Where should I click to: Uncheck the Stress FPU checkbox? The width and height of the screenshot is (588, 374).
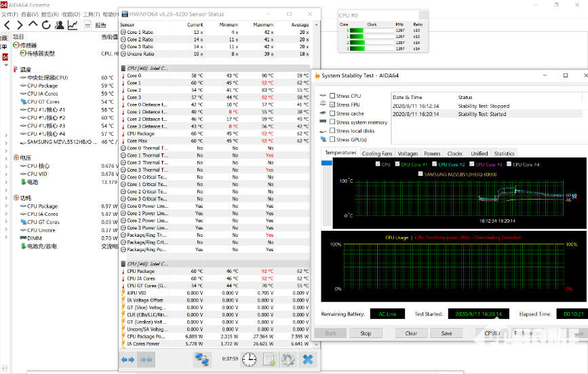coord(332,105)
